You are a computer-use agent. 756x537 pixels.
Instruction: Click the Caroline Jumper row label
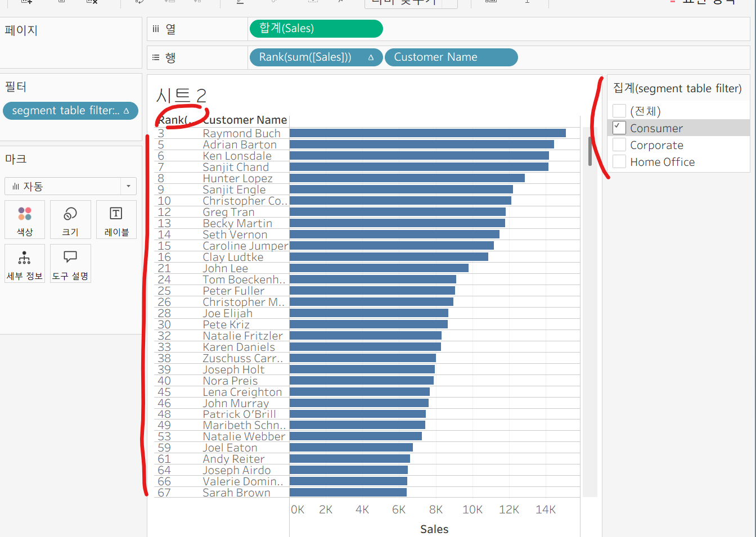pos(245,246)
